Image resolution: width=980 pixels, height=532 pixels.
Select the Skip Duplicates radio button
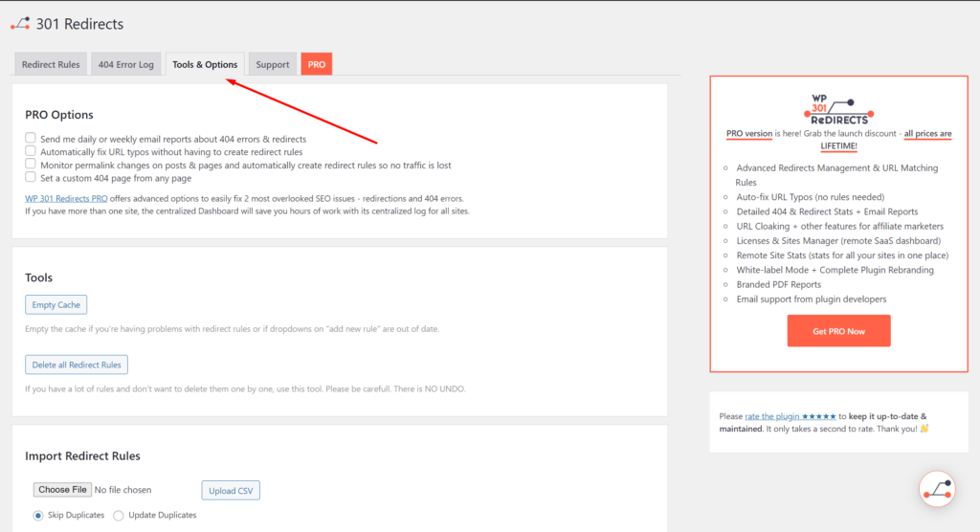click(38, 515)
